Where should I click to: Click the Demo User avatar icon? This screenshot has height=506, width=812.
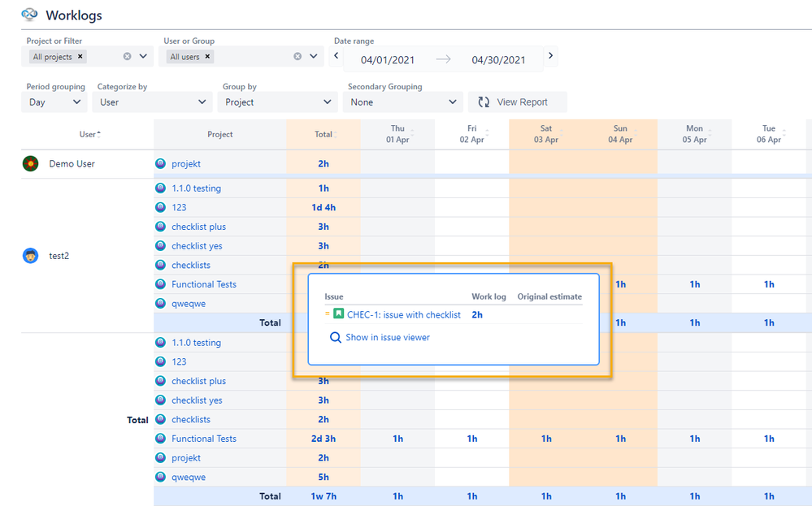coord(31,164)
